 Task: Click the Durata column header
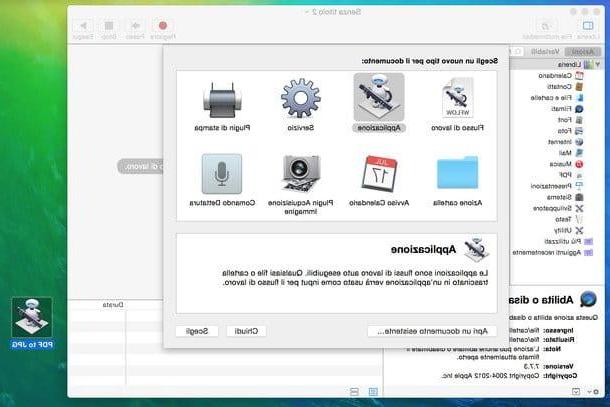[113, 305]
